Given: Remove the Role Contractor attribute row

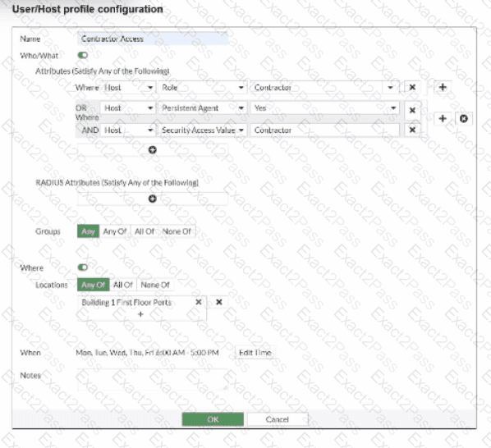Looking at the screenshot, I should pos(412,87).
